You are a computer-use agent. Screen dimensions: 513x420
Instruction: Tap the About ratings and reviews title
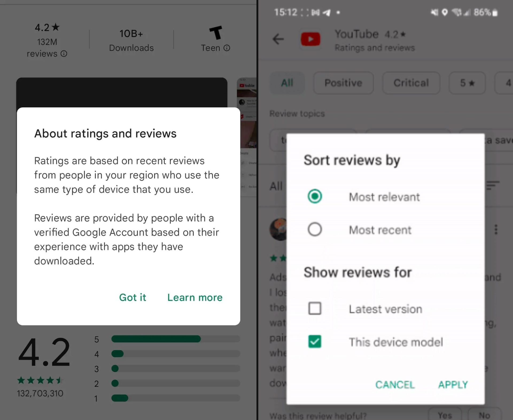pyautogui.click(x=105, y=133)
